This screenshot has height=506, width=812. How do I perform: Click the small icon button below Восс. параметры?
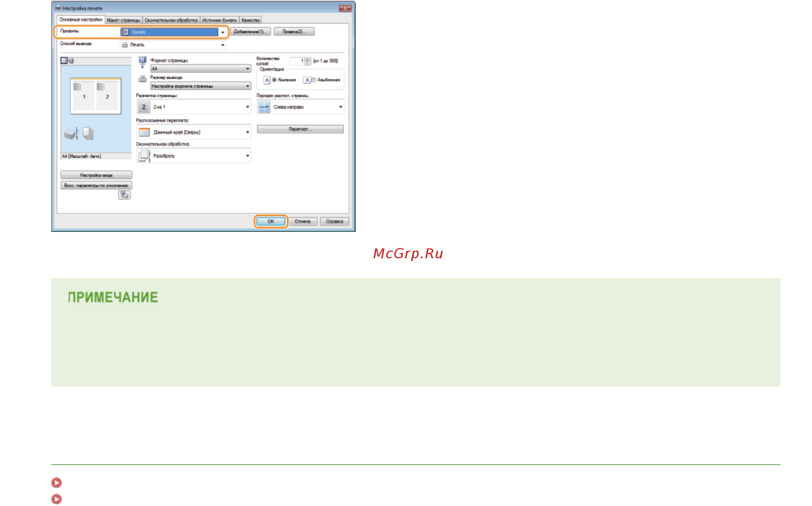[124, 195]
